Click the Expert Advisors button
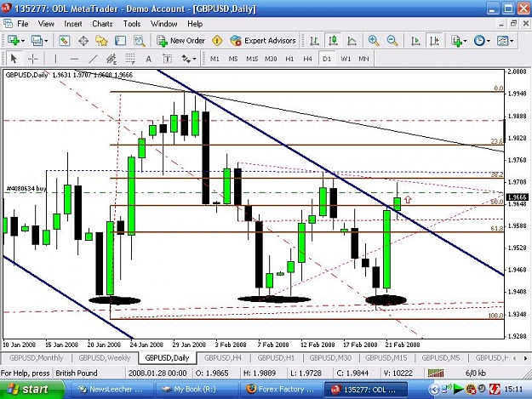The height and width of the screenshot is (399, 532). (x=263, y=41)
